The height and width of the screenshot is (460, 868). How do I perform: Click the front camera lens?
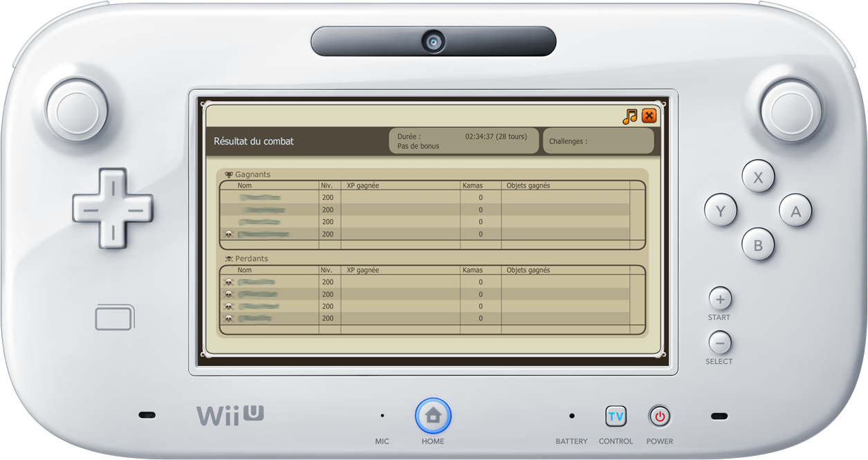point(434,42)
